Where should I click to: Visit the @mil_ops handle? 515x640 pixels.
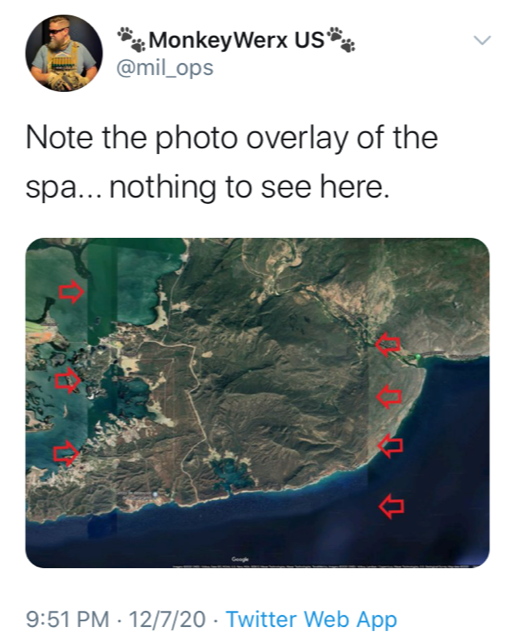(165, 67)
